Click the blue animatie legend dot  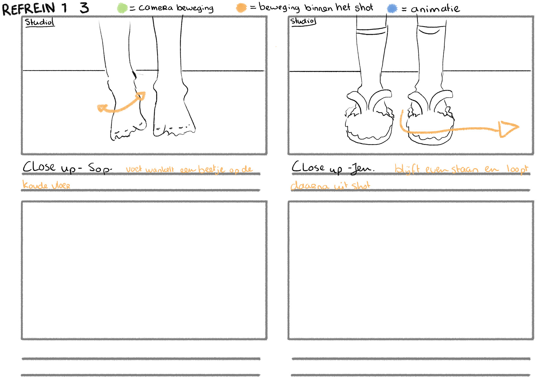(x=392, y=8)
